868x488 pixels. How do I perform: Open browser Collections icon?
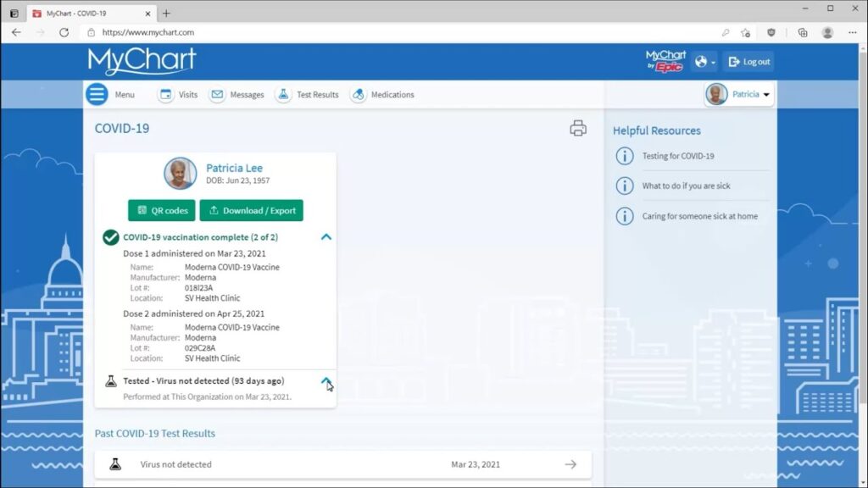click(x=803, y=33)
